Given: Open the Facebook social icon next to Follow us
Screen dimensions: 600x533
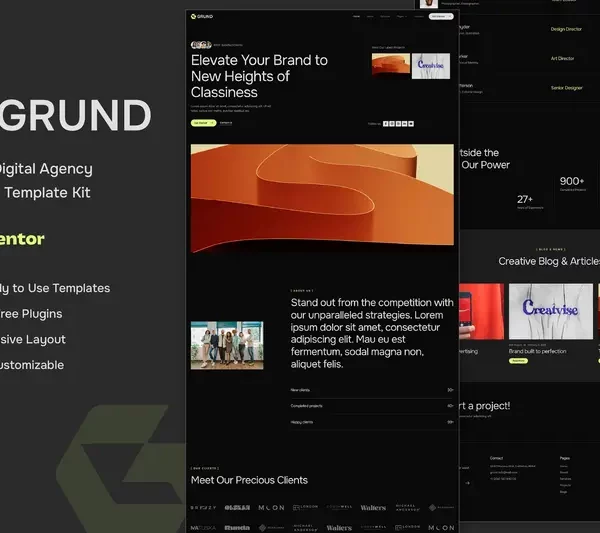Looking at the screenshot, I should tap(386, 124).
